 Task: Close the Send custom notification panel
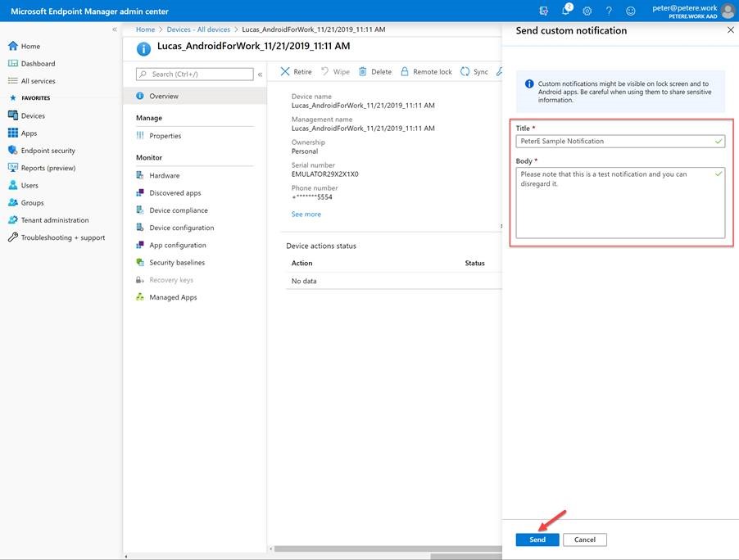click(x=730, y=30)
